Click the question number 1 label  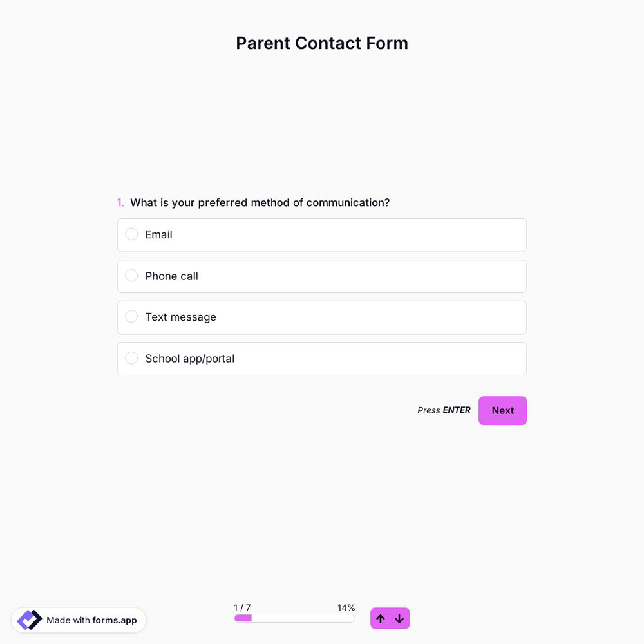tap(120, 202)
